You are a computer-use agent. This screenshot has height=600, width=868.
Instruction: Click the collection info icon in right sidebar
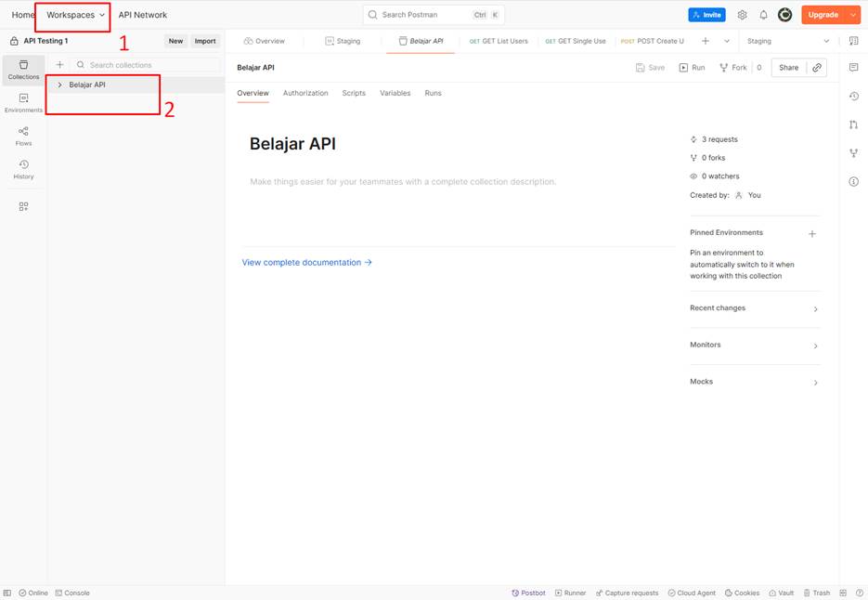click(x=853, y=181)
